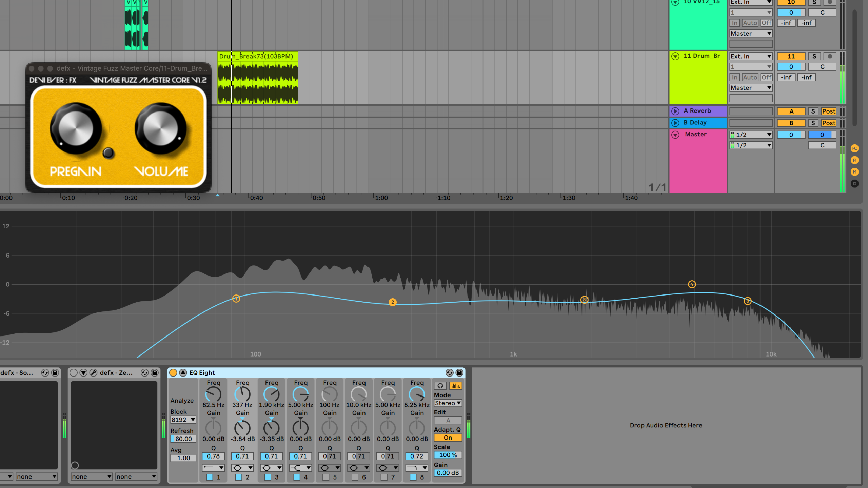This screenshot has height=488, width=868.
Task: Arm the 11 Drum_Br track for recording
Action: click(830, 56)
